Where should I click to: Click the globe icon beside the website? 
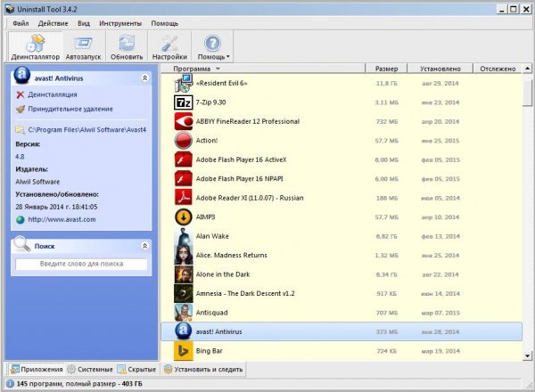[x=21, y=220]
